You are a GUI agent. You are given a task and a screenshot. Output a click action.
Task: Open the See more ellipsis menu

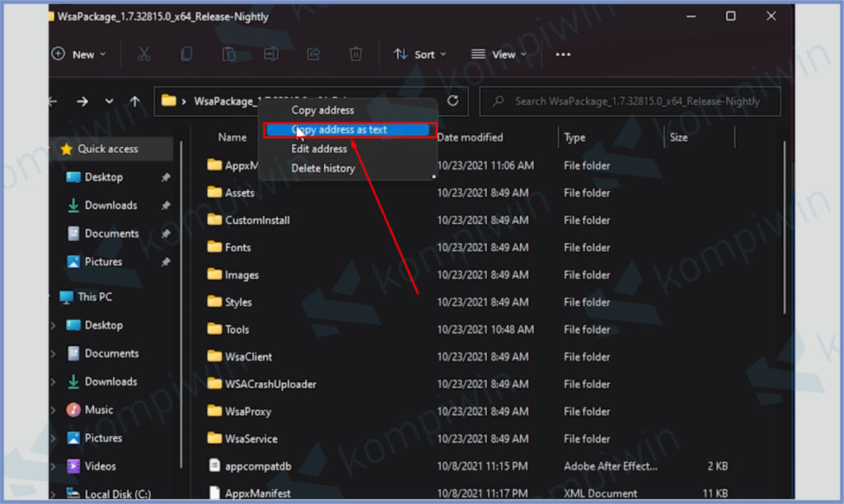[563, 54]
